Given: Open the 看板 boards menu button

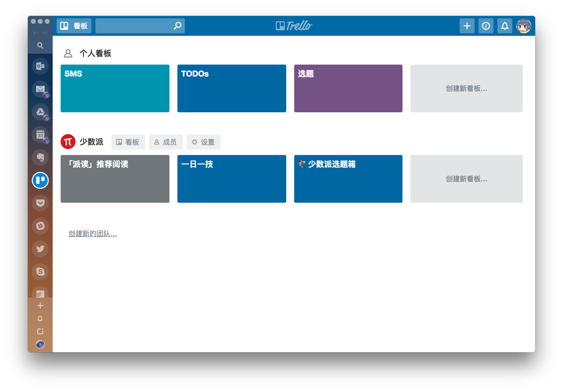Looking at the screenshot, I should pos(74,26).
